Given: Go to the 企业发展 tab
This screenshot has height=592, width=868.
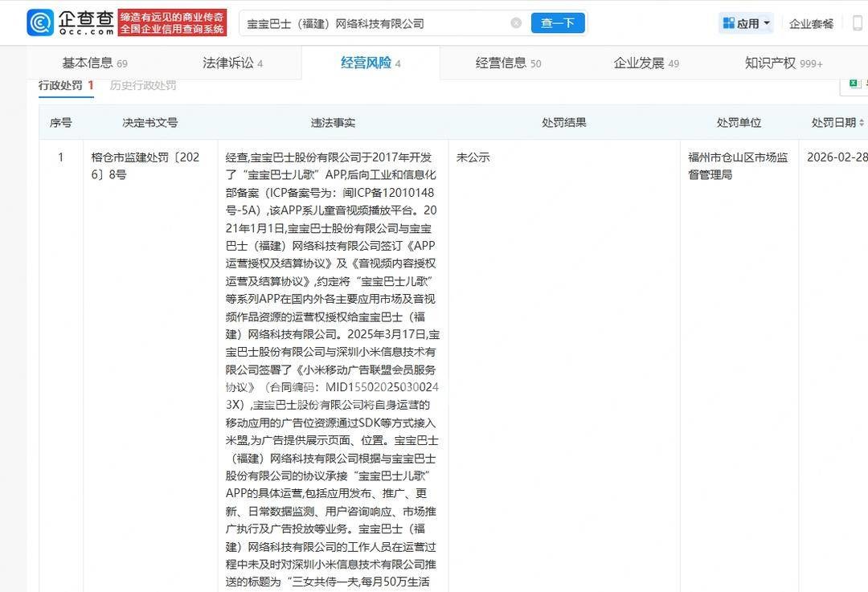Looking at the screenshot, I should coord(646,63).
